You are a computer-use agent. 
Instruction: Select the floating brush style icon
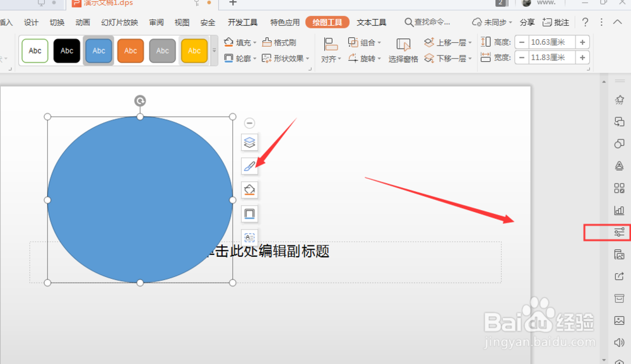coord(249,166)
